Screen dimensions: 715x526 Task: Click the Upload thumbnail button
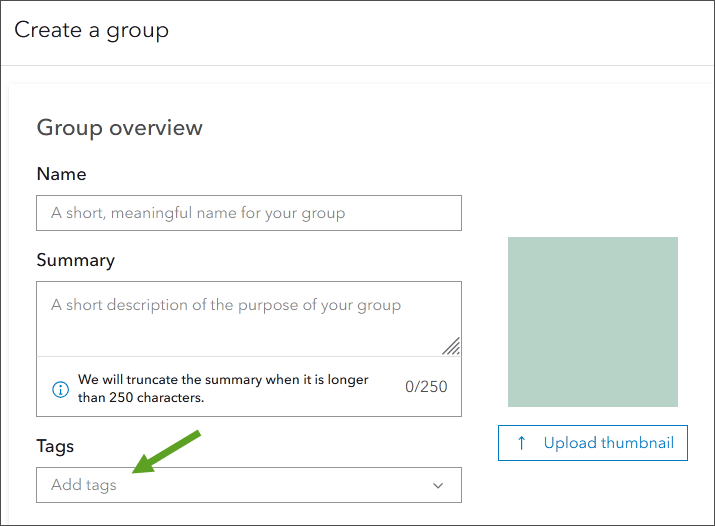(592, 443)
